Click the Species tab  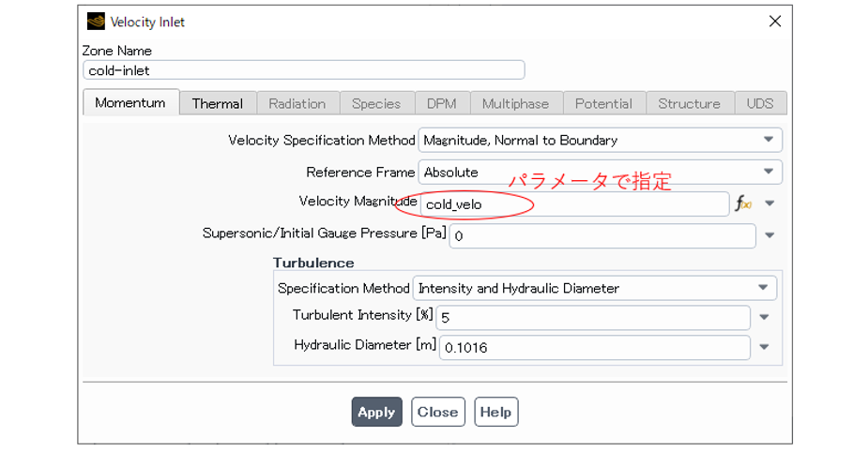[x=376, y=103]
